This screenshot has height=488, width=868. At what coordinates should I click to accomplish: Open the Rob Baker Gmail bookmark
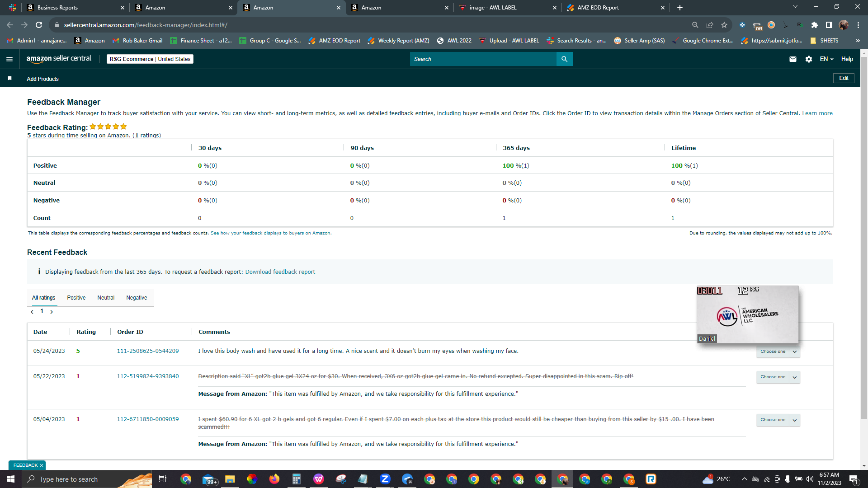coord(137,41)
